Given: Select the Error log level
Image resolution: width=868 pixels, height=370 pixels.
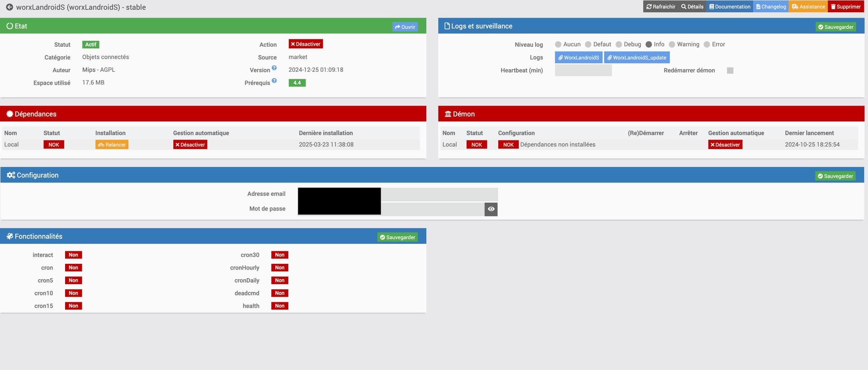Looking at the screenshot, I should 707,44.
